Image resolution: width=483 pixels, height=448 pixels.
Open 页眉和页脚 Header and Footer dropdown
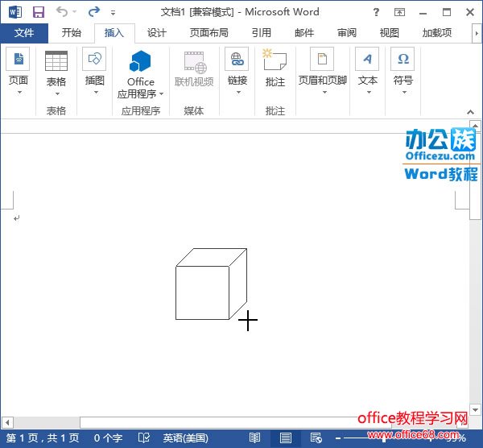(x=323, y=72)
